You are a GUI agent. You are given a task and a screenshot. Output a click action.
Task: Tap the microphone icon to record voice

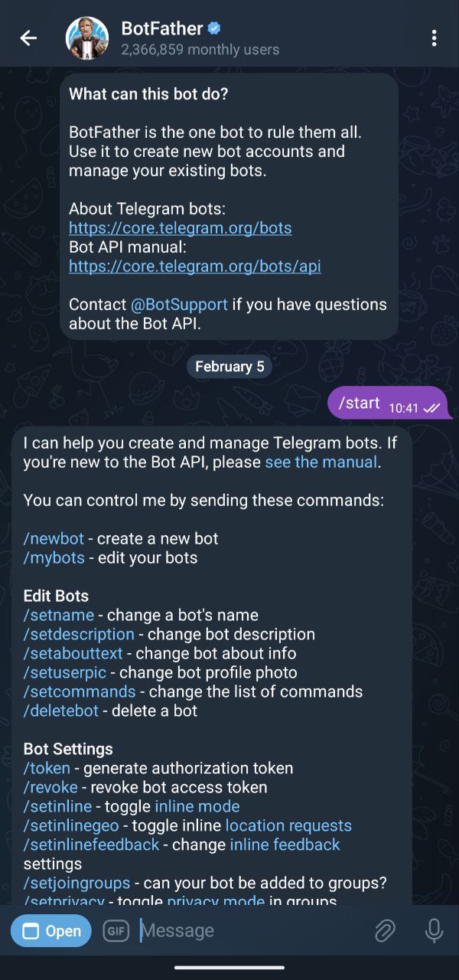tap(434, 930)
